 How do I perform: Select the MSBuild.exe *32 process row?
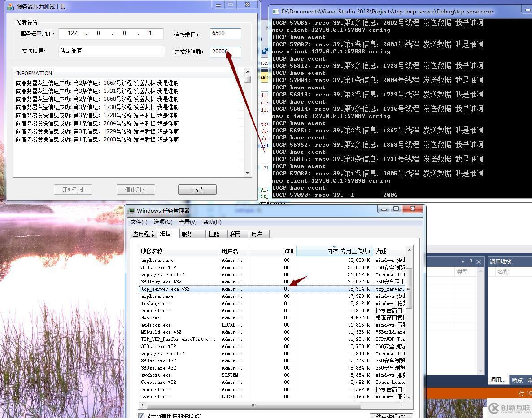[x=272, y=332]
